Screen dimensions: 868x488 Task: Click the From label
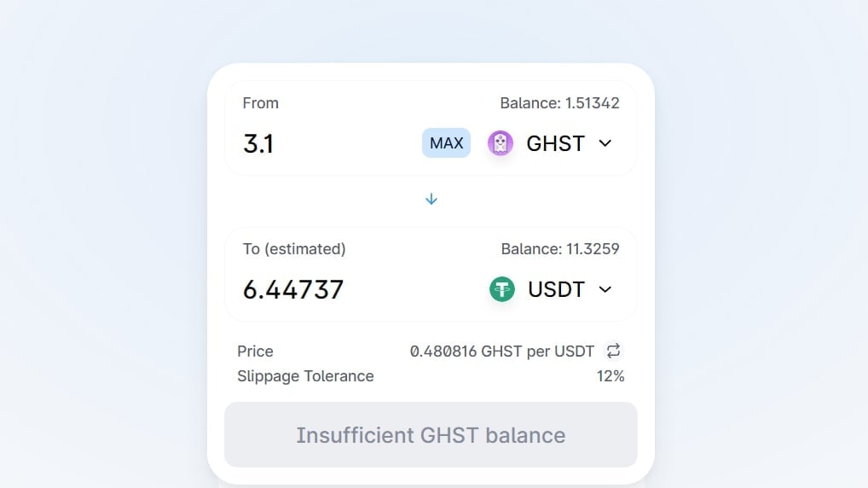[x=261, y=103]
